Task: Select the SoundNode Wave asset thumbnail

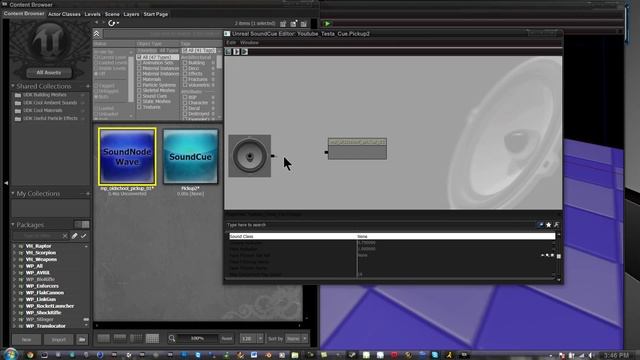Action: 127,156
